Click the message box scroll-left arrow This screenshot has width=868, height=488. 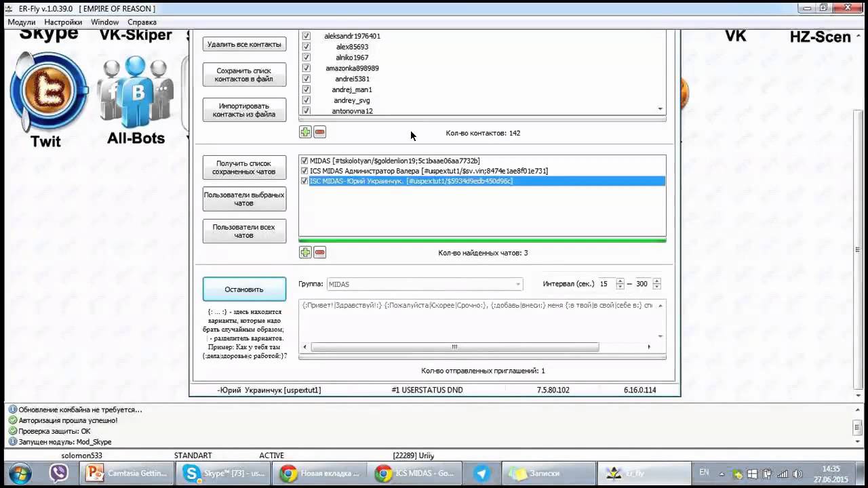[304, 347]
